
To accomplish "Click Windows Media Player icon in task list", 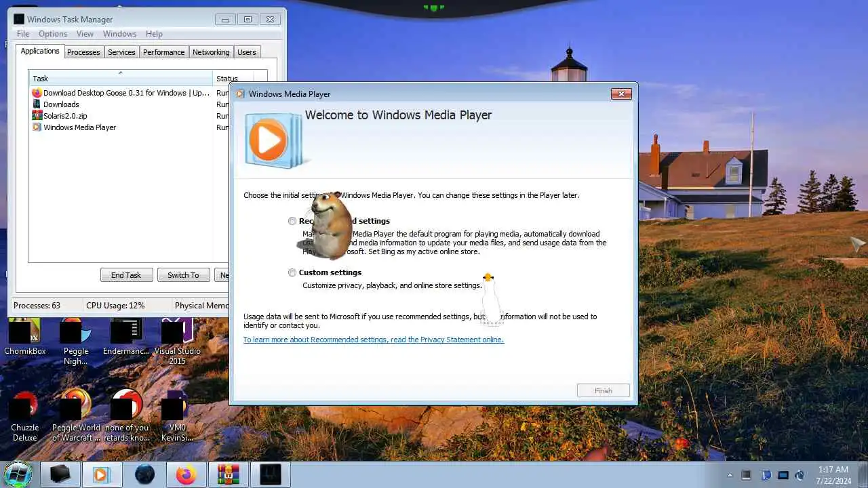I will pos(37,127).
